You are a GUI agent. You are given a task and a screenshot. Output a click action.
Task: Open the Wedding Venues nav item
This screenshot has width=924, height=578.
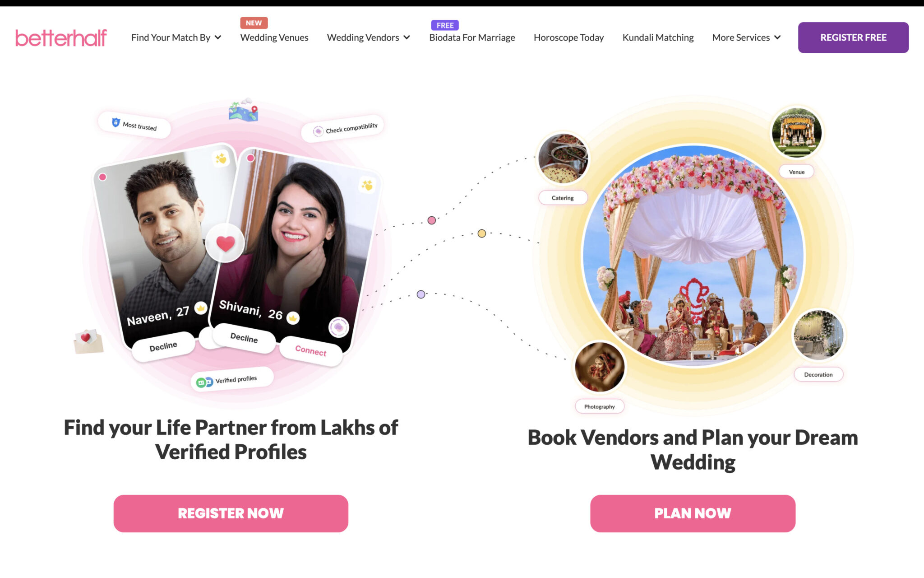[x=274, y=37]
